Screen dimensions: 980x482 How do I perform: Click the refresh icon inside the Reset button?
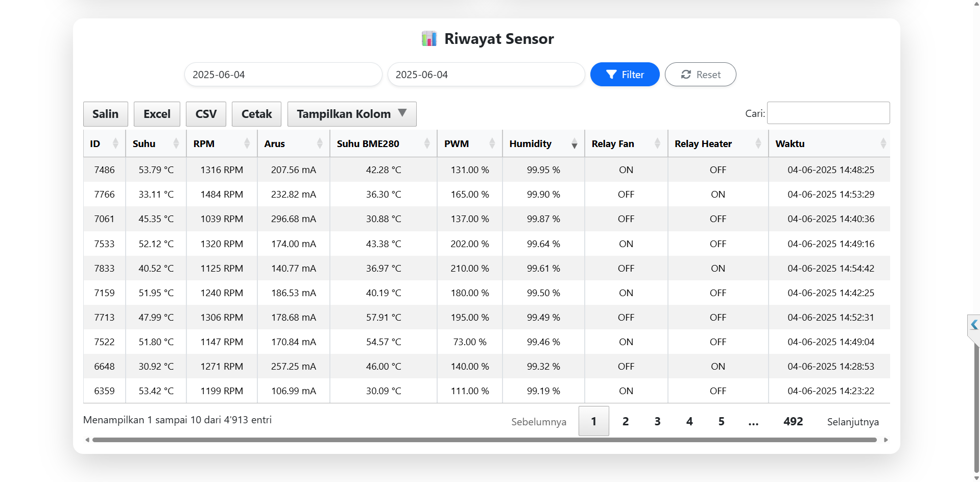point(686,74)
